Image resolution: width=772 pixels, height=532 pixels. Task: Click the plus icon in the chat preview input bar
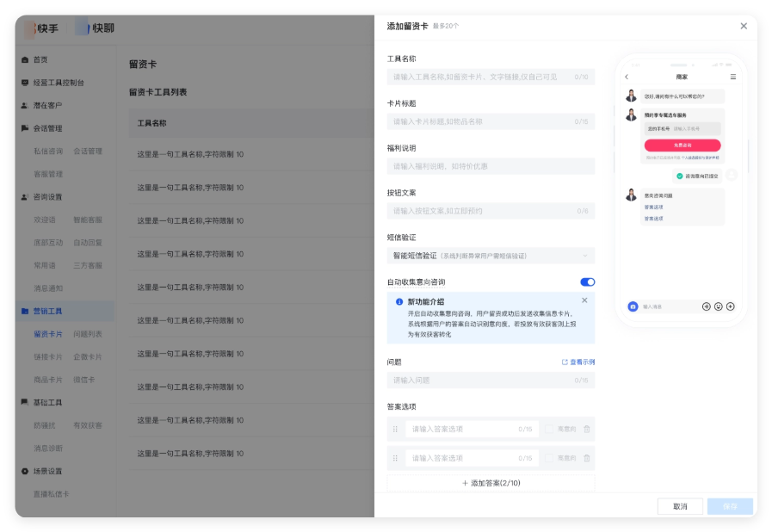point(732,306)
